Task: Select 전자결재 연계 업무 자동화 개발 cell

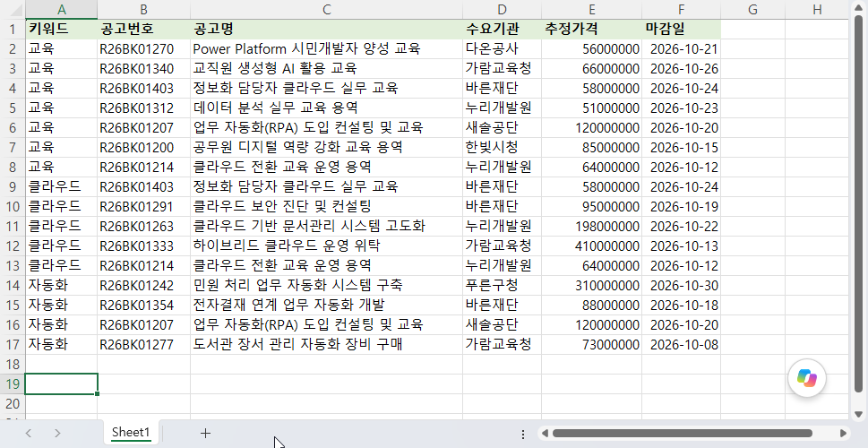Action: point(327,306)
